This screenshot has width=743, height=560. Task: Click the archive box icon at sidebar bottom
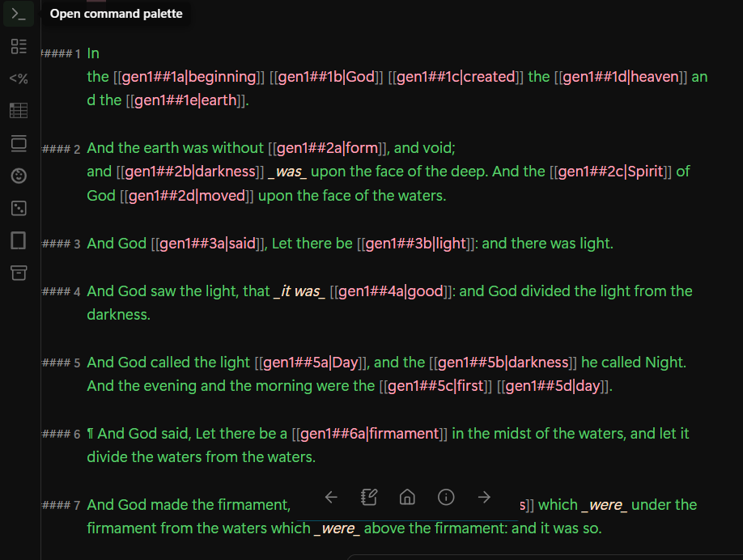tap(18, 273)
